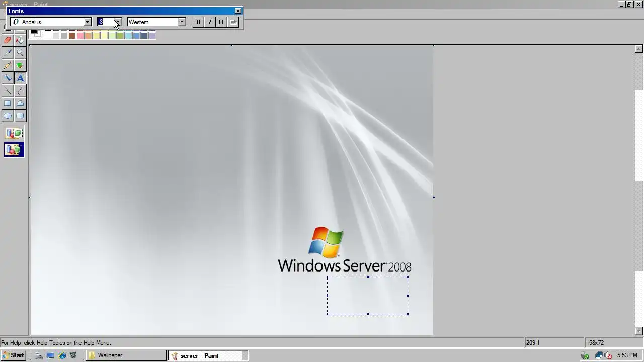The width and height of the screenshot is (644, 362).
Task: Select the Rounded Rectangle tool
Action: coord(20,116)
